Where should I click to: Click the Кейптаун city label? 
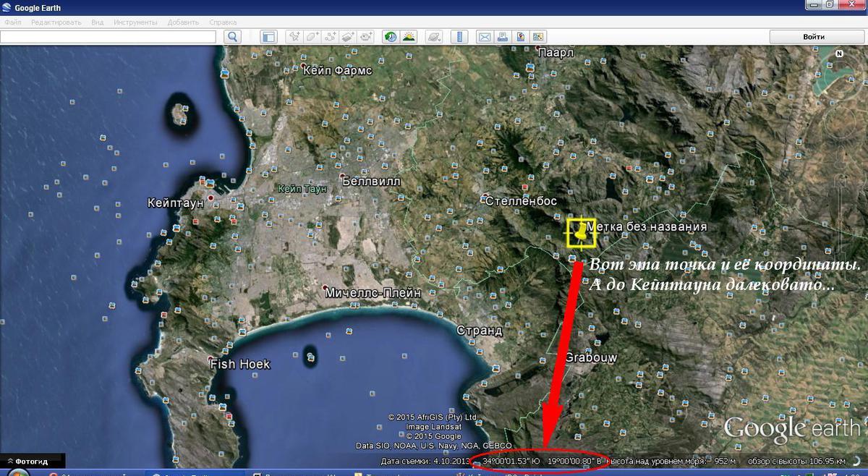click(x=175, y=203)
